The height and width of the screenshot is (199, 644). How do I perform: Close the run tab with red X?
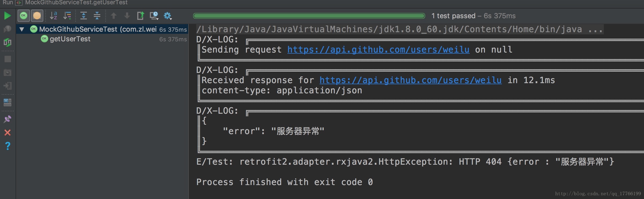coord(8,132)
